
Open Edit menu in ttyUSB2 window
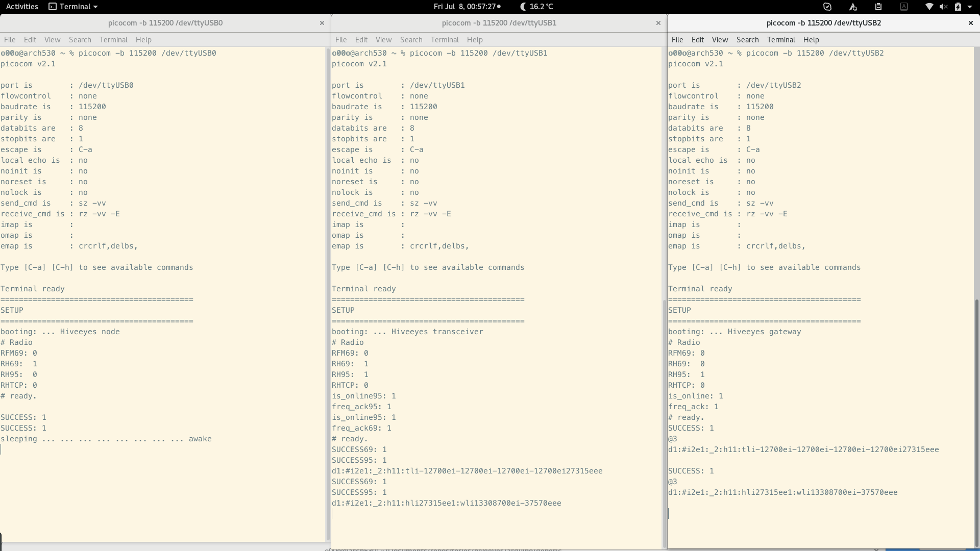(x=698, y=40)
